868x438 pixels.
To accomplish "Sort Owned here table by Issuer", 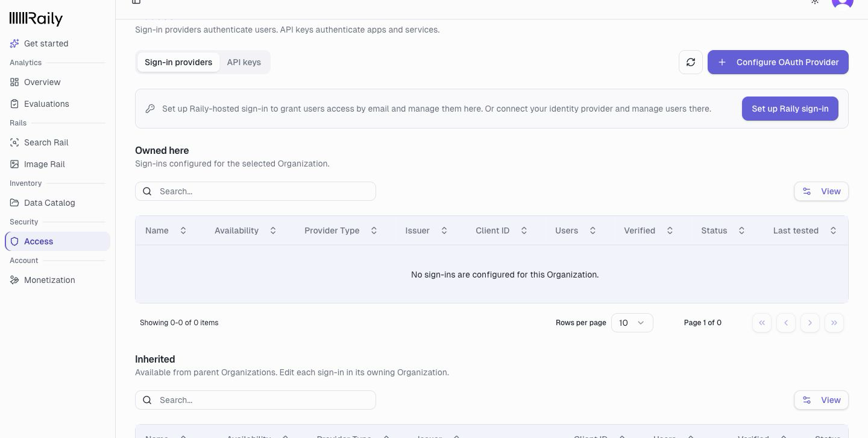I will pyautogui.click(x=427, y=230).
